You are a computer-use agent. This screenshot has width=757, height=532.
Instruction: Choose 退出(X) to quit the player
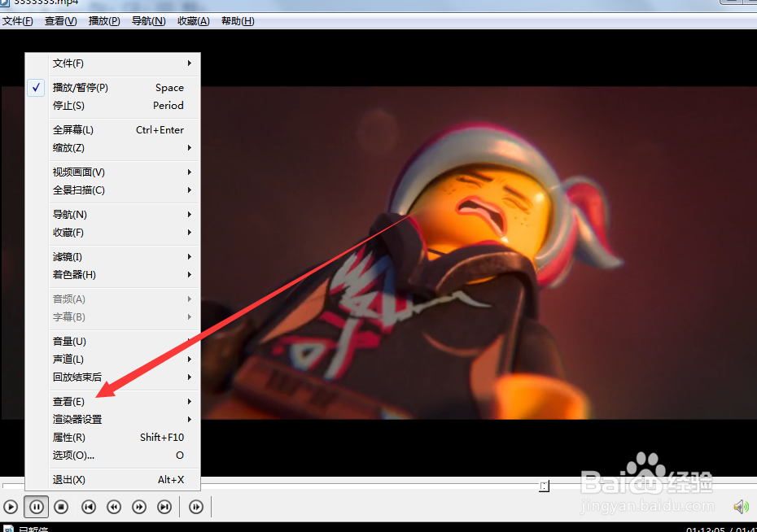click(113, 480)
